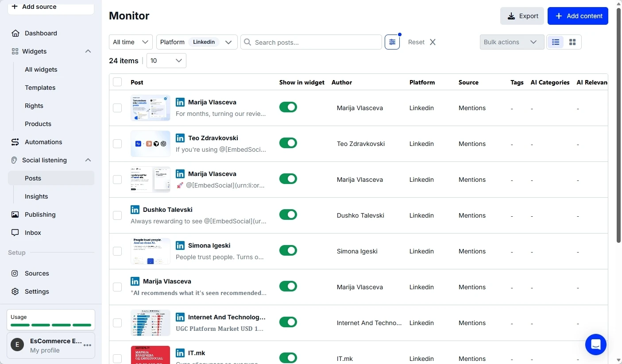Open the All time date dropdown
Viewport: 622px width, 364px height.
click(131, 42)
